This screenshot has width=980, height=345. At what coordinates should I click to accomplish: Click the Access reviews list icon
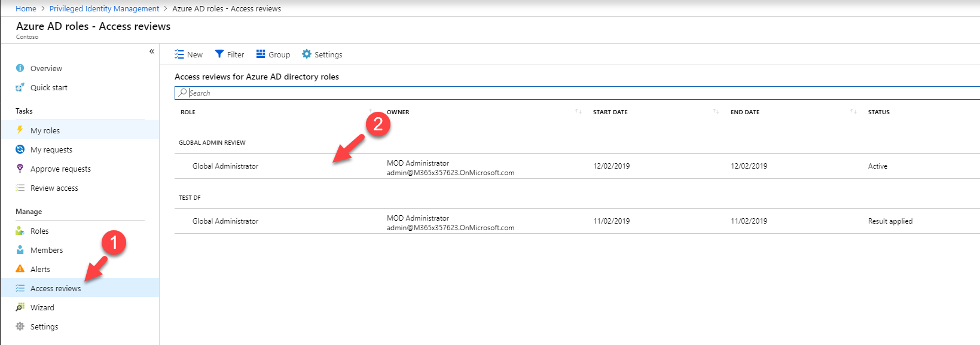[20, 288]
